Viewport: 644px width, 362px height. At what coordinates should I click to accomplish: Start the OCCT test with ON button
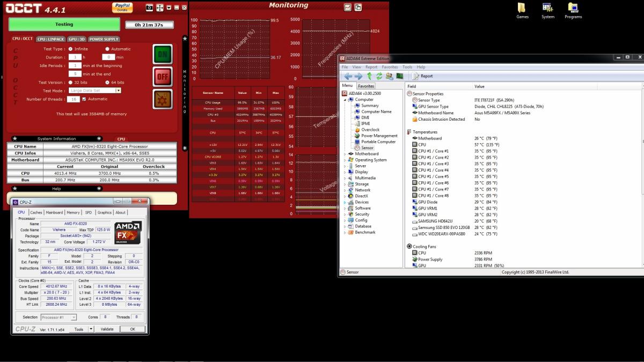(163, 54)
